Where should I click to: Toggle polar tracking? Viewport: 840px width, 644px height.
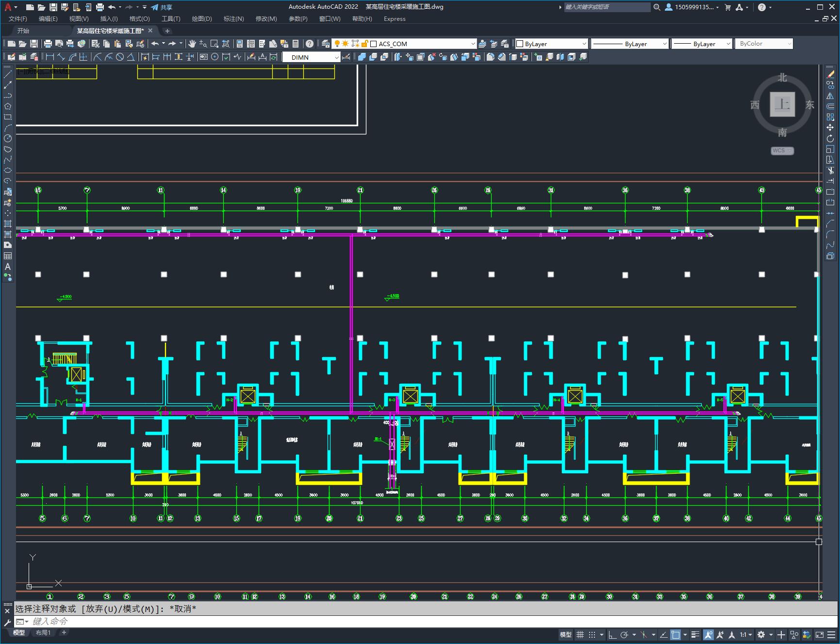(625, 635)
